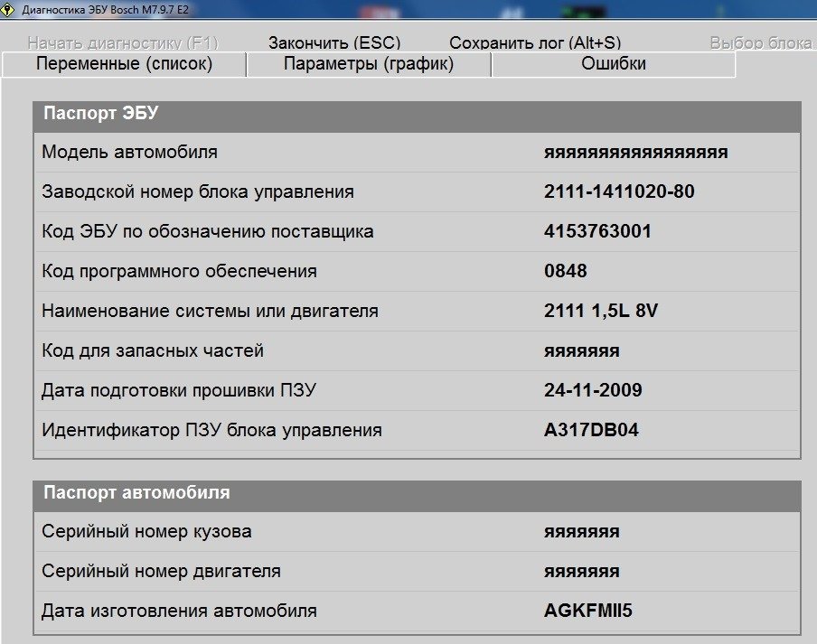Select the engine name value 2111 1,5L 8V
Screen dimensions: 817x644
601,311
